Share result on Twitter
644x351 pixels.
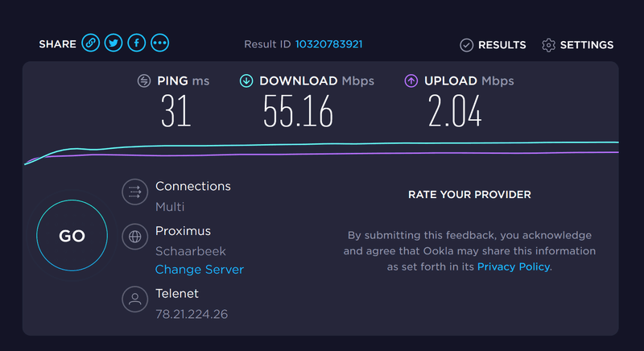point(114,43)
